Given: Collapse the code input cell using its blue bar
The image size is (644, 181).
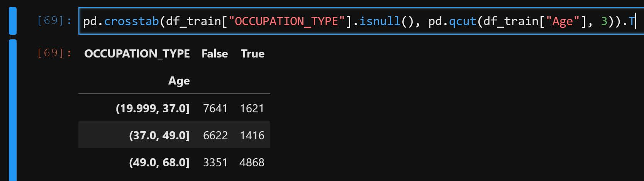Looking at the screenshot, I should (12, 21).
